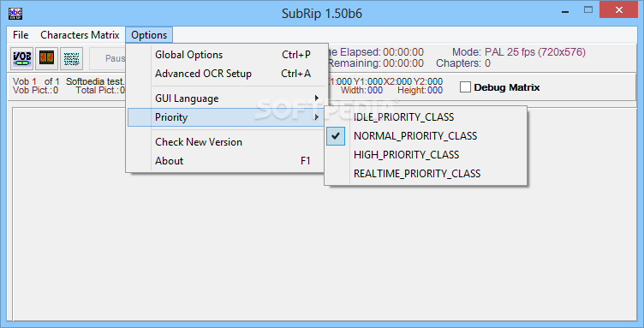Click the Time Elapsed 00:00:00 readout
The height and width of the screenshot is (328, 644).
pos(376,52)
